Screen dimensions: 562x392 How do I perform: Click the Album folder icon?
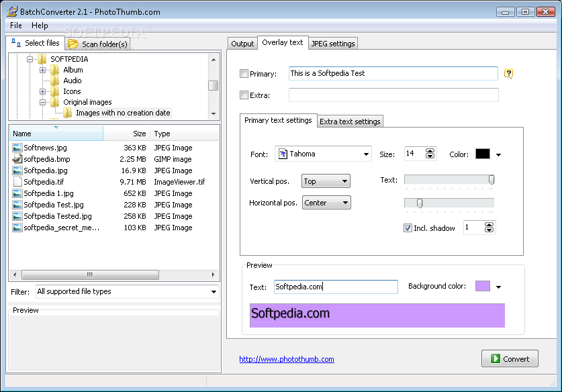point(55,70)
